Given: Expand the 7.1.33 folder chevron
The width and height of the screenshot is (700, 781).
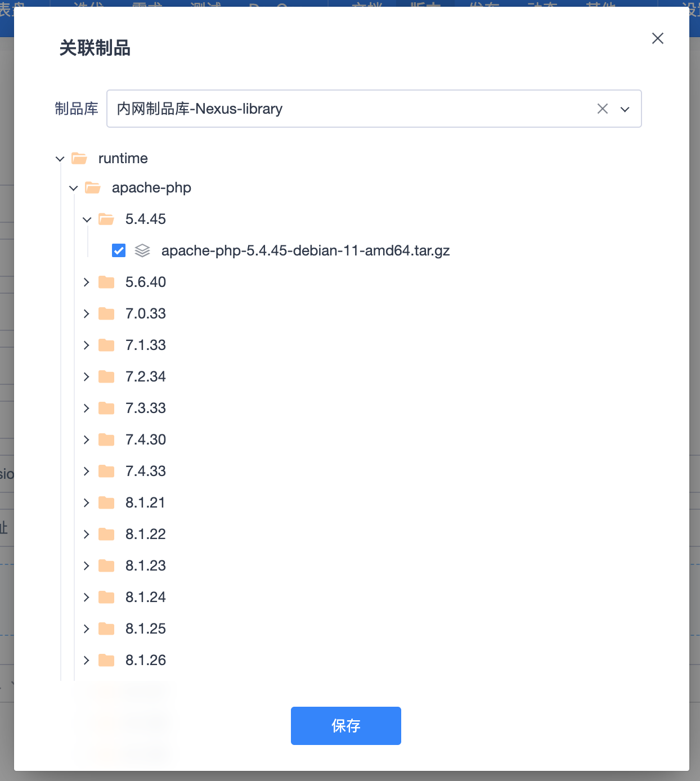Looking at the screenshot, I should tap(87, 345).
